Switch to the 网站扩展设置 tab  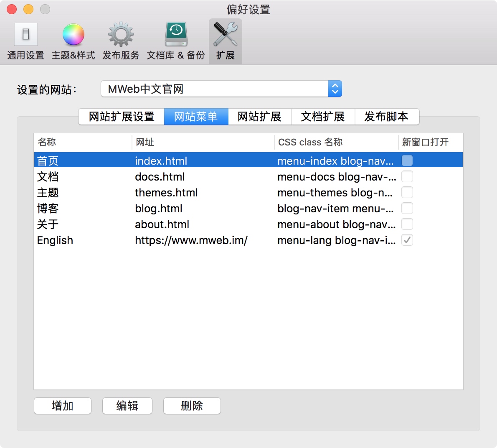click(x=122, y=117)
